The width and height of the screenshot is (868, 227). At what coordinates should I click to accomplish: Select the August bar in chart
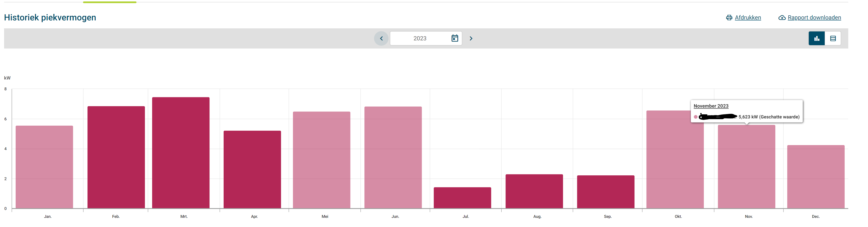click(x=534, y=191)
